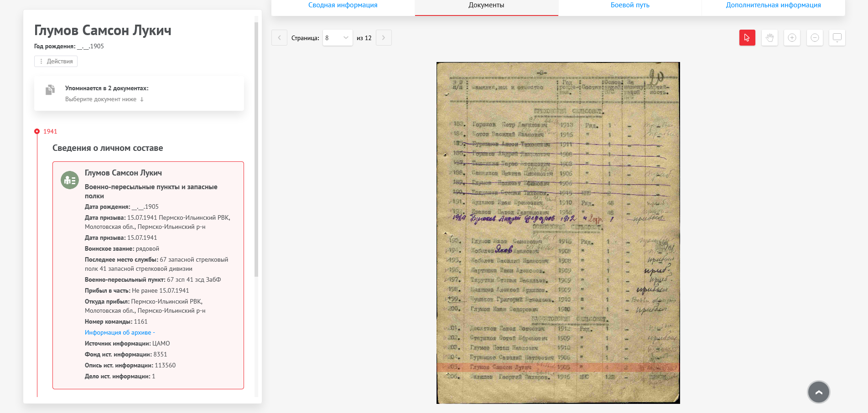Open the Боевой путь tab

(630, 5)
